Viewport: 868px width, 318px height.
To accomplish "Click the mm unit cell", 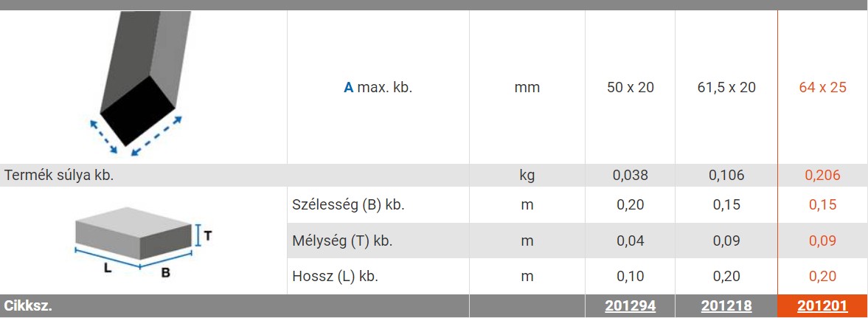I will pyautogui.click(x=527, y=88).
